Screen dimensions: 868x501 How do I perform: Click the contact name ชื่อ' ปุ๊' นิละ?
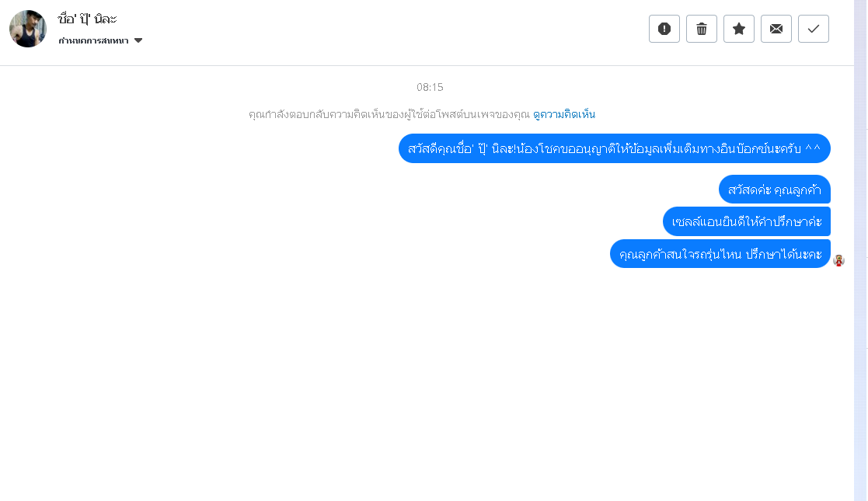(x=88, y=19)
